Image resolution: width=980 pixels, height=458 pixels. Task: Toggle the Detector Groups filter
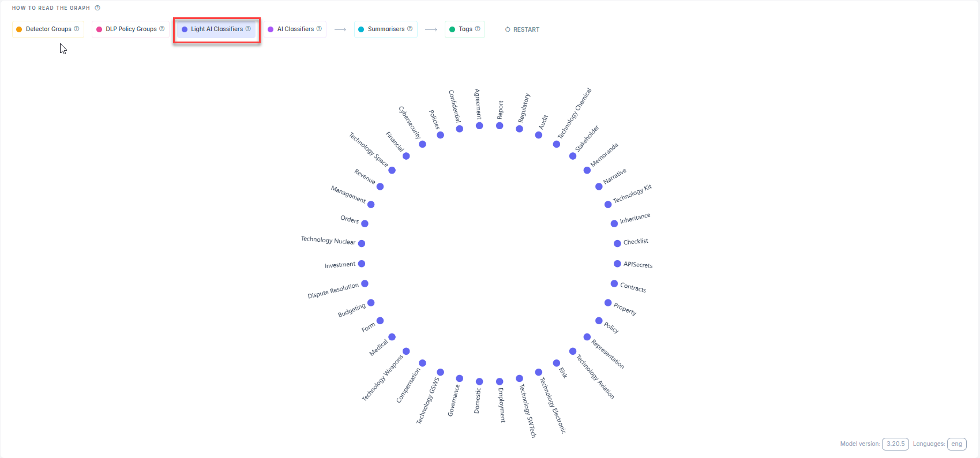[x=45, y=29]
